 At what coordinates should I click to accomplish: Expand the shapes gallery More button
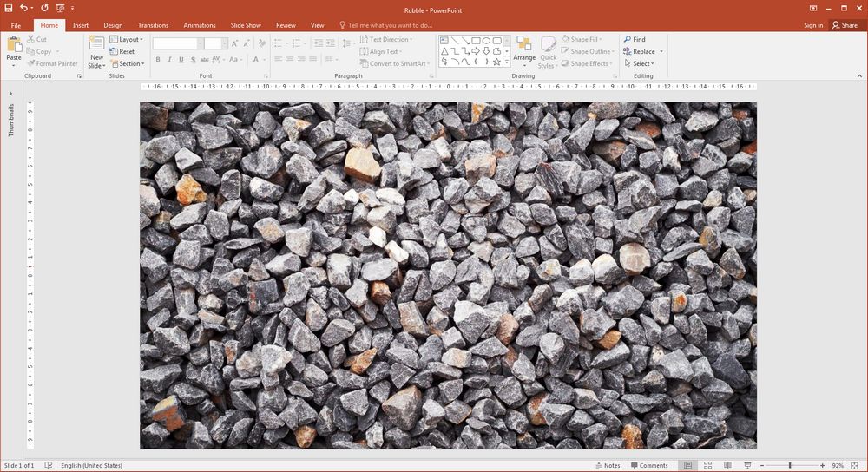(x=507, y=62)
